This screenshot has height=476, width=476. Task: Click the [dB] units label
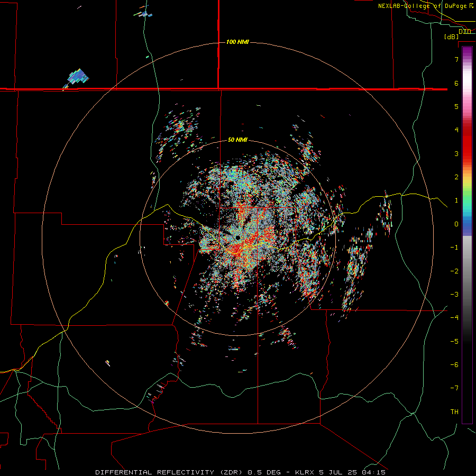(452, 36)
